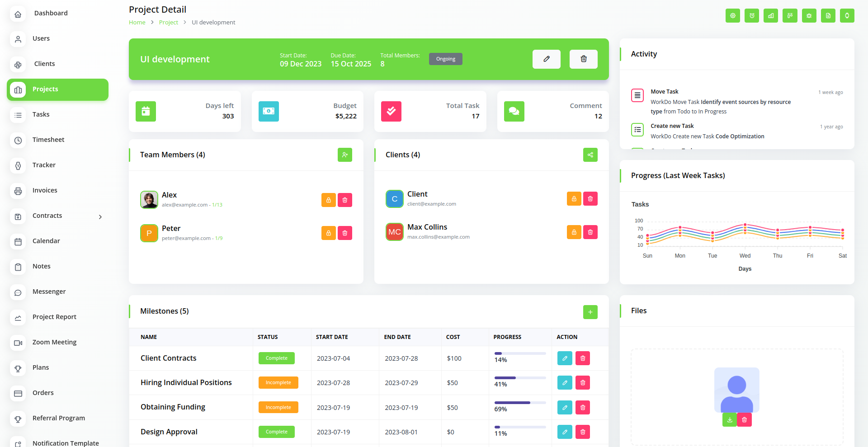The image size is (868, 447).
Task: Delete the UI development project via trash
Action: [x=583, y=59]
